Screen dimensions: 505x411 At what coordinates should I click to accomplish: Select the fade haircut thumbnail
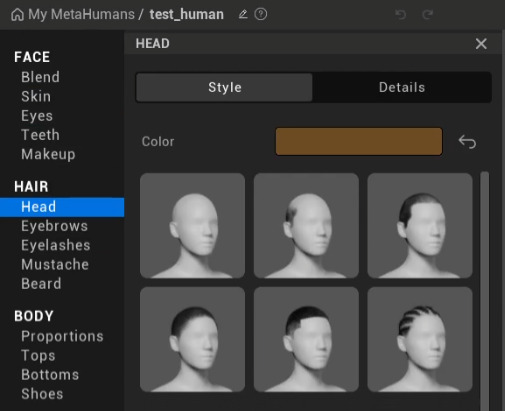coord(306,339)
